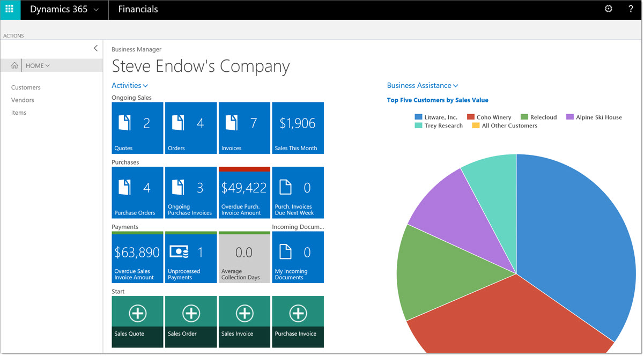
Task: Click the ACTIONS menu bar
Action: pyautogui.click(x=13, y=35)
